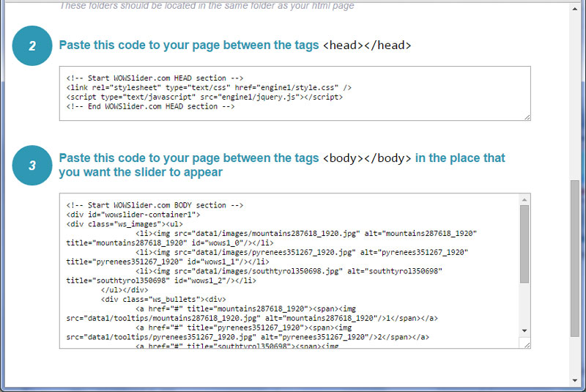Click the page vertical scrollbar thumb
Viewport: 586px width, 392px height.
[575, 259]
